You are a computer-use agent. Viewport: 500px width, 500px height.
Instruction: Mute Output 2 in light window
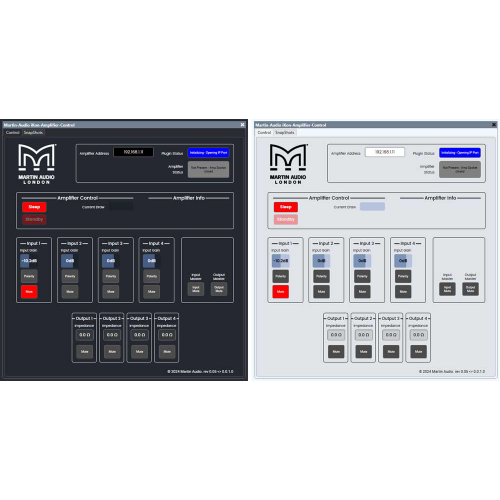tap(364, 352)
